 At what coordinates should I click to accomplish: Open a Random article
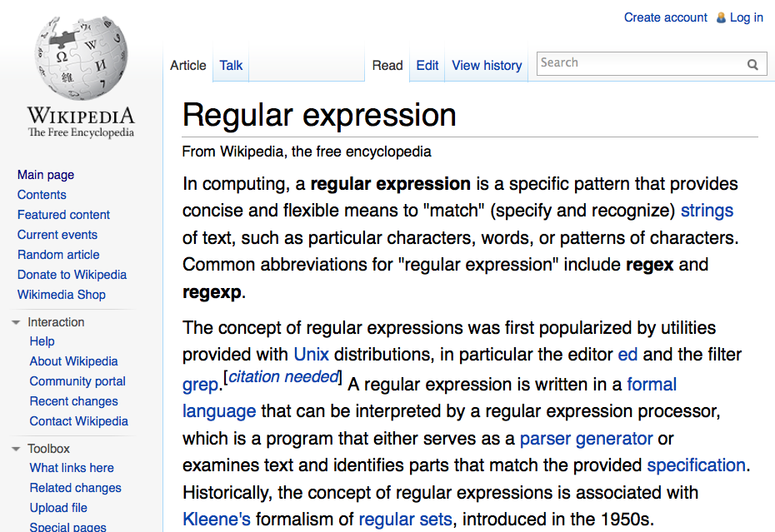point(57,254)
